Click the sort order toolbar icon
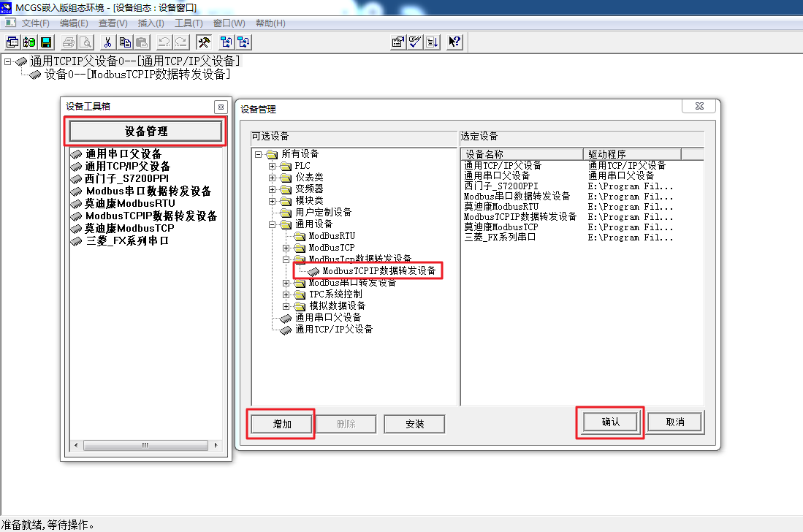This screenshot has height=532, width=803. tap(432, 42)
